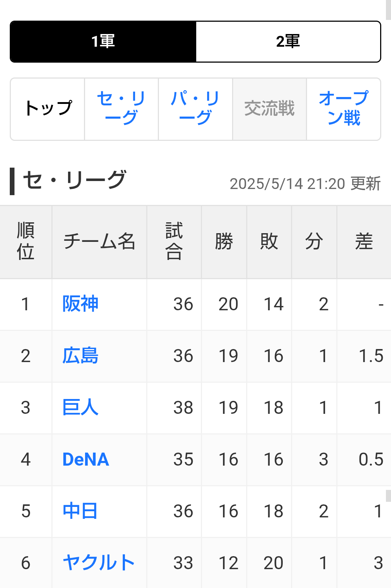Click the チーム名 column header
The image size is (391, 588).
pos(99,242)
